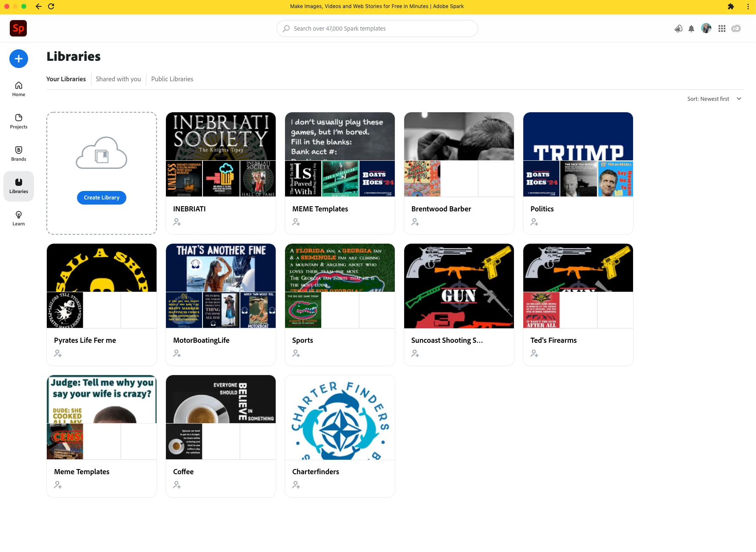Open Inebriati Society cover thumbnail

pos(221,136)
